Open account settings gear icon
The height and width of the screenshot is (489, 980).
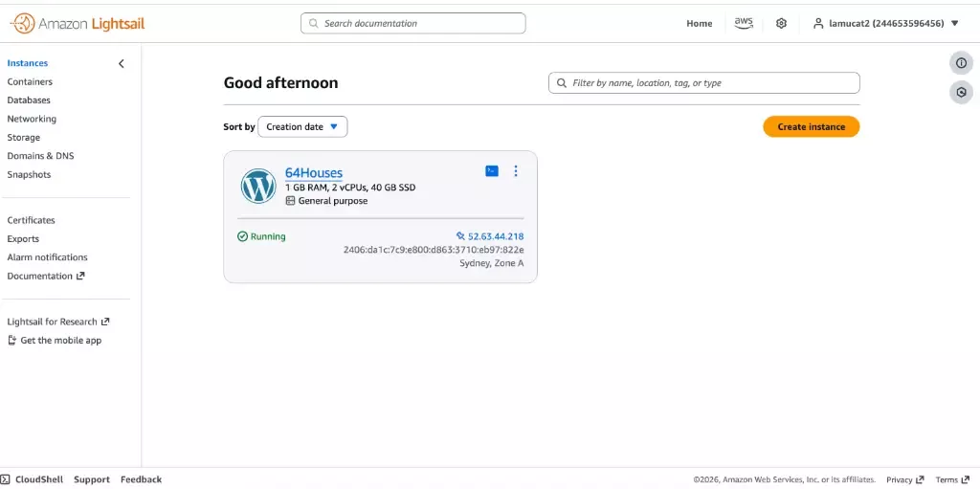[781, 24]
